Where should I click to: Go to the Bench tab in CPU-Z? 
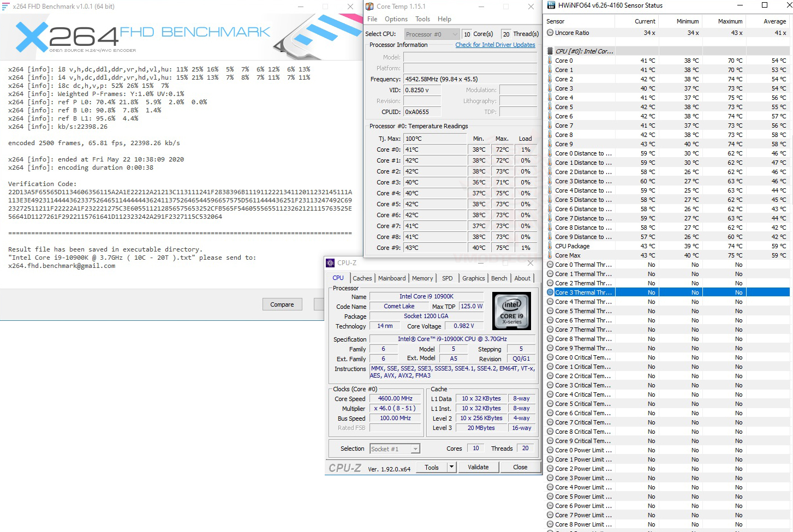(499, 278)
